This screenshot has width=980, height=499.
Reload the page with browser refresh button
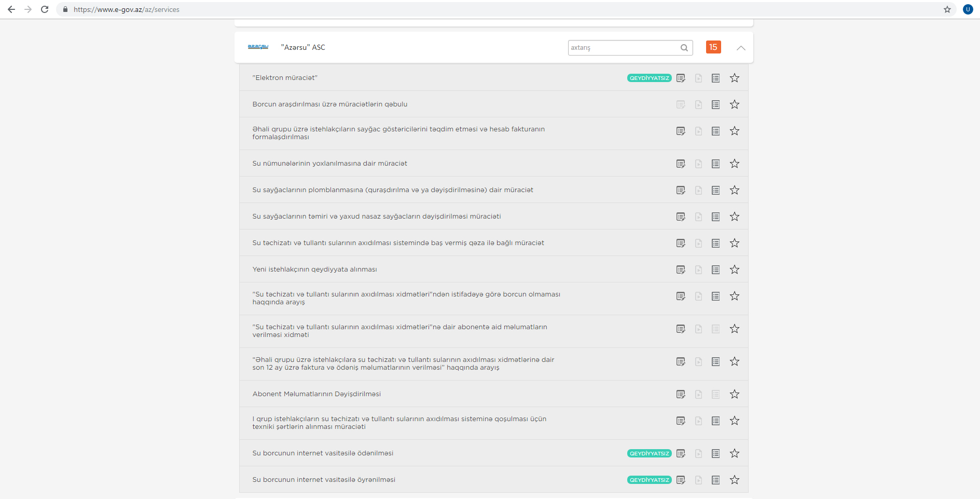45,9
